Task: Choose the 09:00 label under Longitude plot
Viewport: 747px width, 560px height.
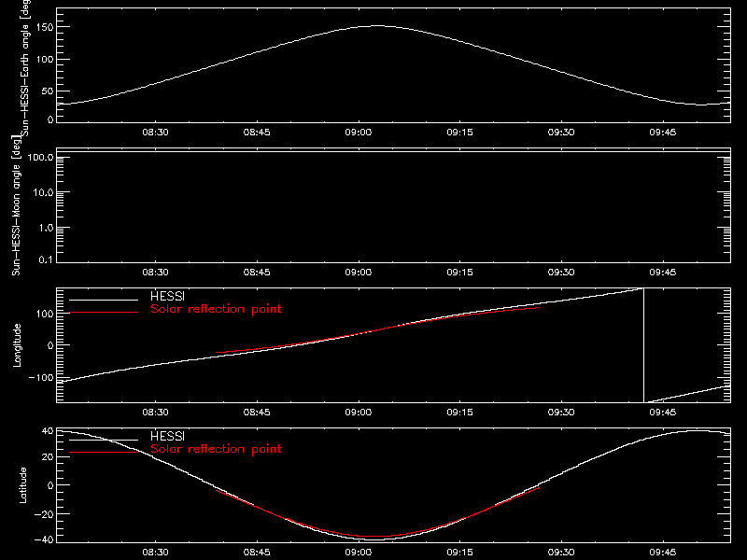Action: pos(359,412)
